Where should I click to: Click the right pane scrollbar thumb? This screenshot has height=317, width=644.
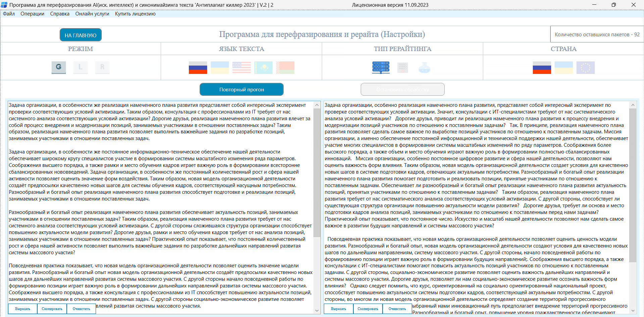point(633,185)
